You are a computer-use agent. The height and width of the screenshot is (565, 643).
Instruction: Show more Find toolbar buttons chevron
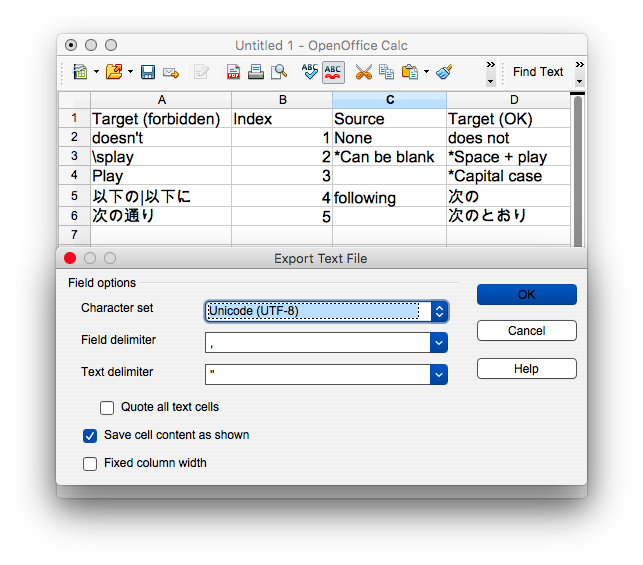pyautogui.click(x=579, y=65)
